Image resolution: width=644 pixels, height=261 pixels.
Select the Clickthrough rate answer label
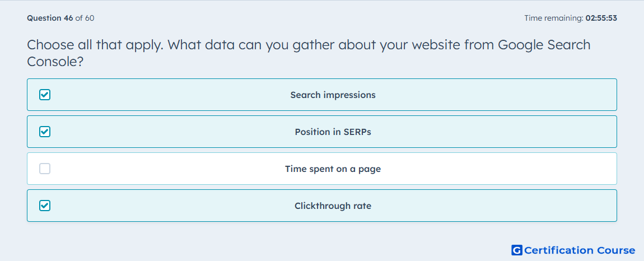[x=333, y=206]
